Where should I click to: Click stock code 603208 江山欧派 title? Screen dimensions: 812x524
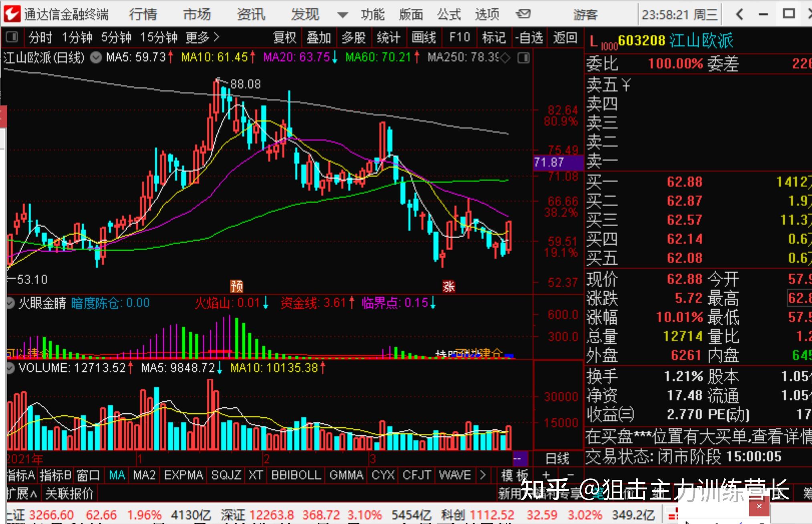675,40
